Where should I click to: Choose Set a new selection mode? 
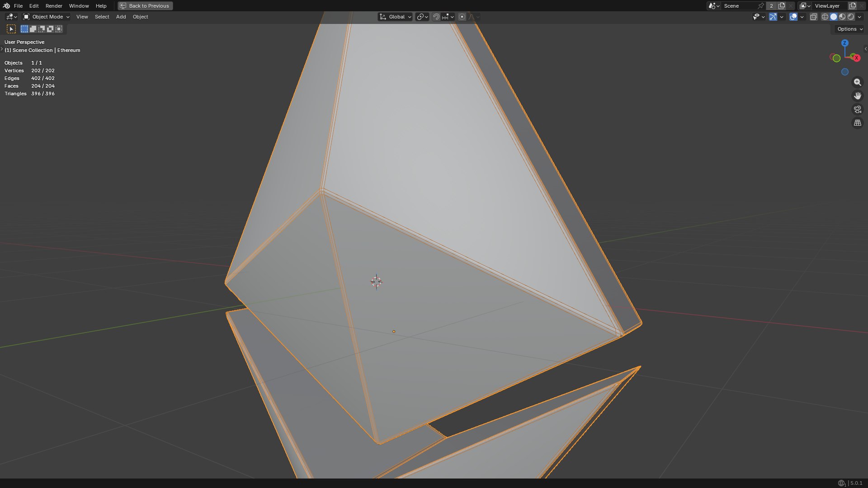point(24,29)
